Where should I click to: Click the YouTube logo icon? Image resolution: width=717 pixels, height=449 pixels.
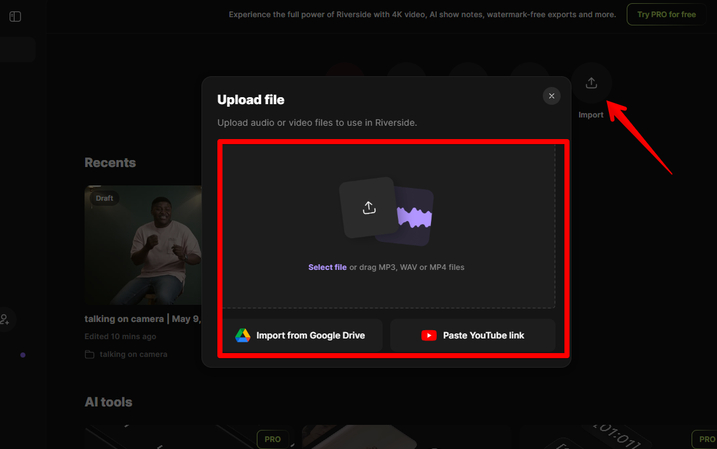click(x=429, y=336)
